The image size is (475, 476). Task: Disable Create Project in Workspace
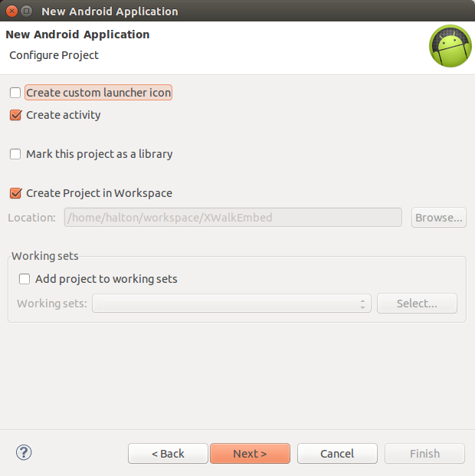click(15, 193)
